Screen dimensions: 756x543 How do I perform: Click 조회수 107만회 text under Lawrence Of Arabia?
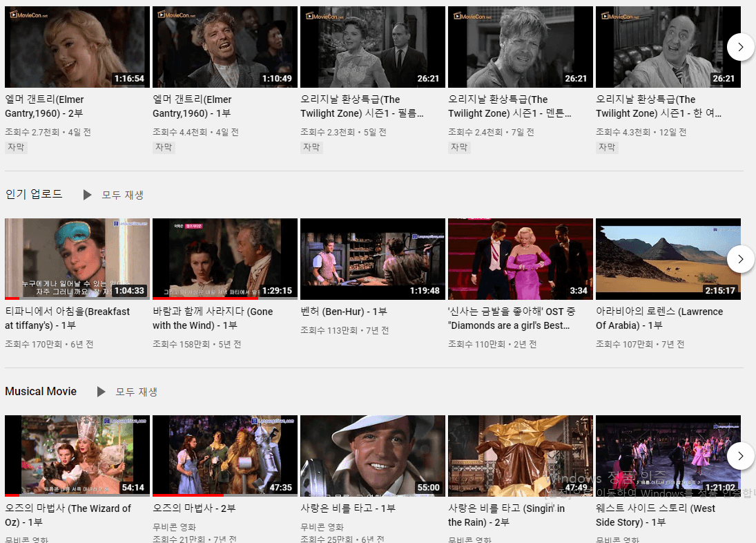[x=624, y=344]
